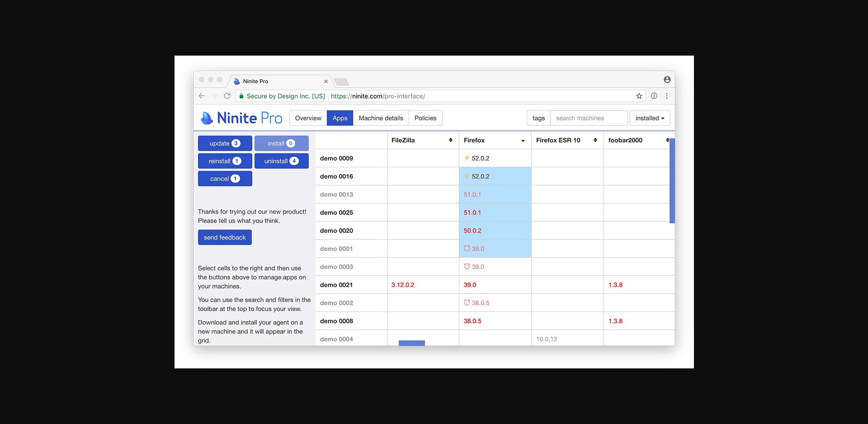Open the installed filter dropdown
This screenshot has height=424, width=868.
pyautogui.click(x=650, y=118)
